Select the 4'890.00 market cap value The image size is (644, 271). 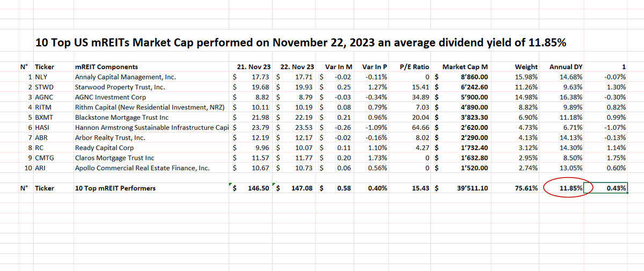coord(474,107)
